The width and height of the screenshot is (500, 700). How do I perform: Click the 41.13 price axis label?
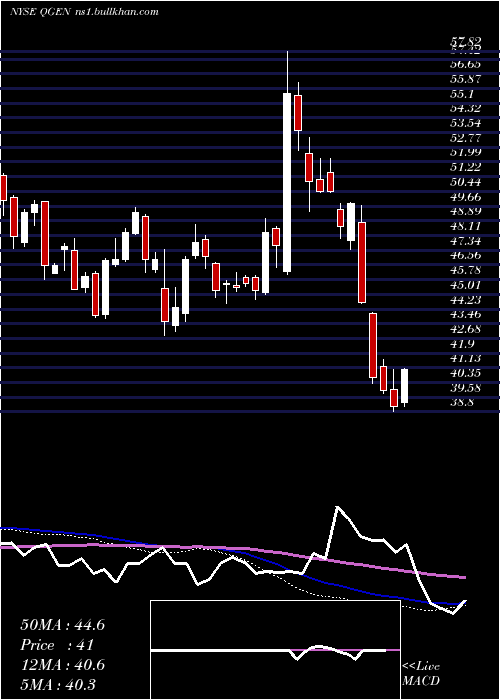click(467, 358)
